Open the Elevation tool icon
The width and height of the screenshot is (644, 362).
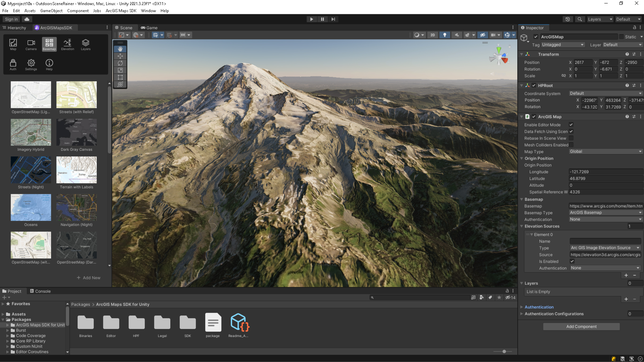[67, 45]
